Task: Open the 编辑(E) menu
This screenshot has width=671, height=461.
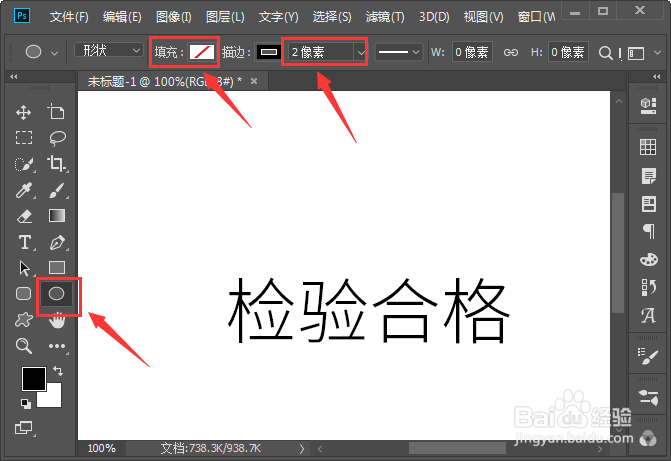Action: [x=122, y=17]
